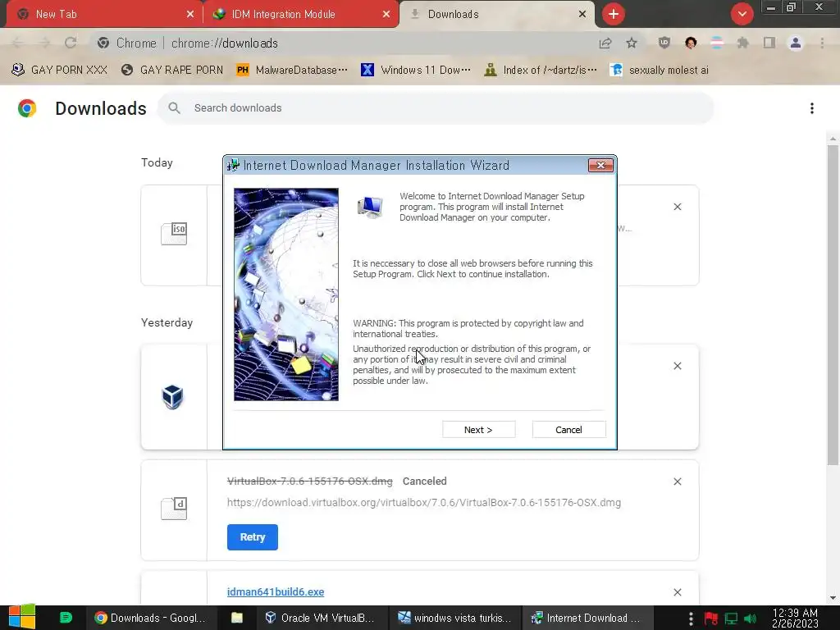Screen dimensions: 840x630
Task: Open the uBlock Origin shield extension
Action: pos(664,43)
